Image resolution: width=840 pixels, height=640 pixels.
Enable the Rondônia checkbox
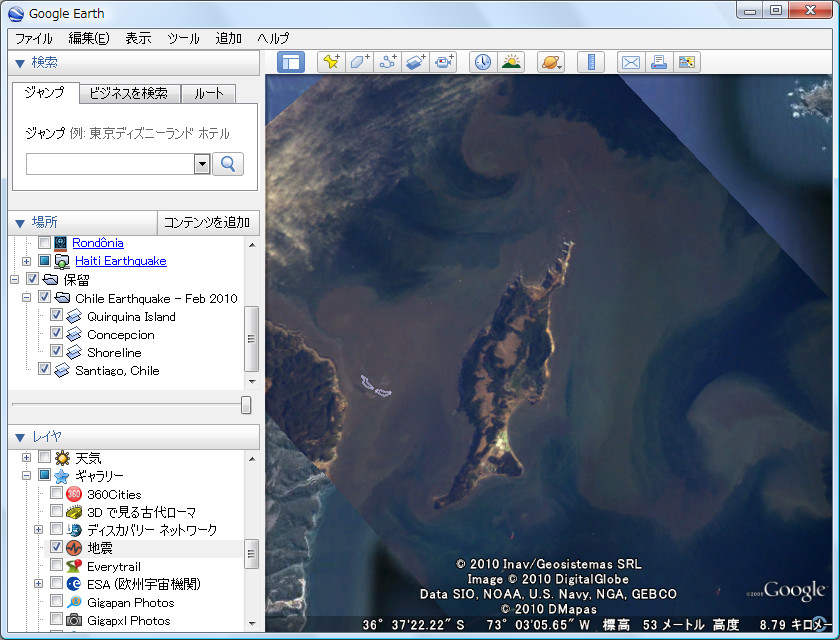click(44, 242)
